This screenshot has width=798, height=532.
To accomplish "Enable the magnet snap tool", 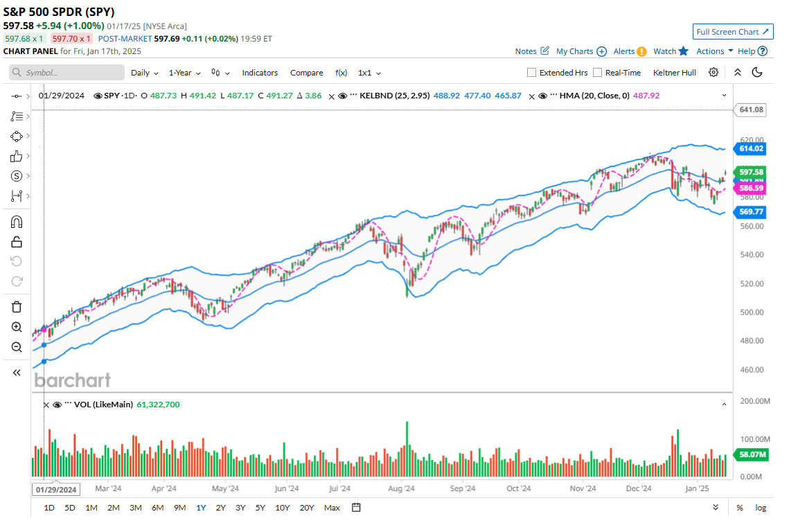I will [17, 222].
